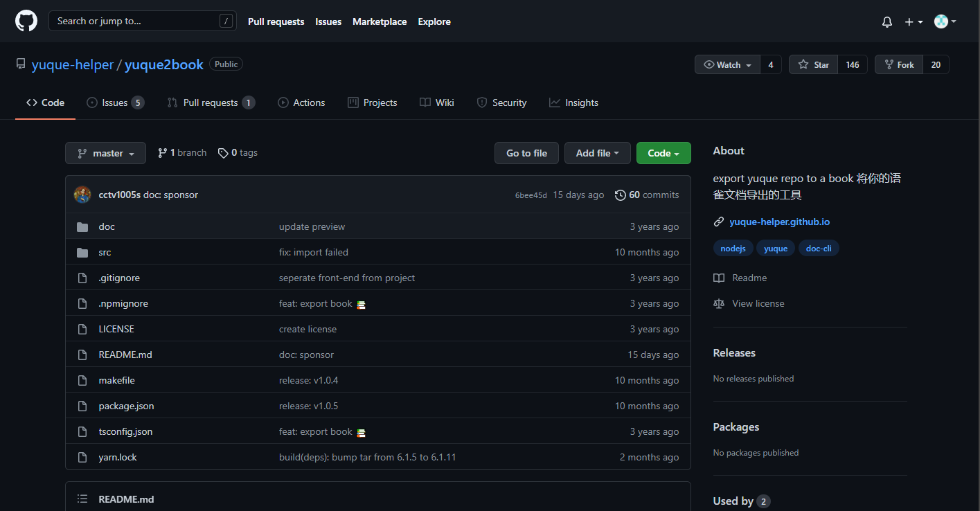Open the green Code dropdown
The width and height of the screenshot is (980, 511).
tap(663, 153)
